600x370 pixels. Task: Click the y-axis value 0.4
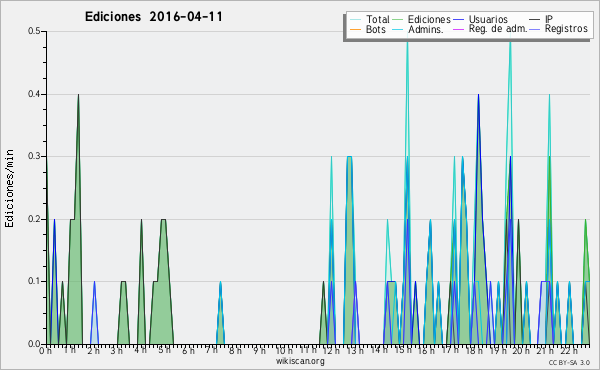click(x=34, y=94)
